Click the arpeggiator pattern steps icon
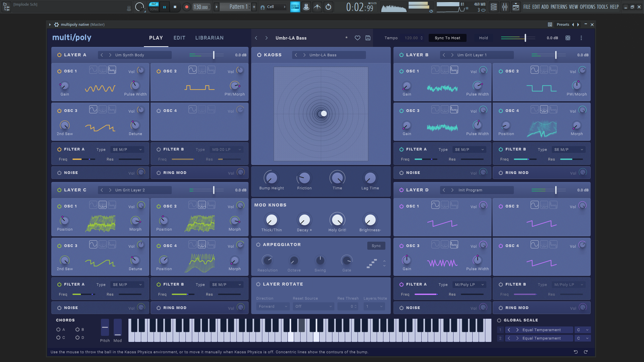This screenshot has height=362, width=644. [372, 263]
